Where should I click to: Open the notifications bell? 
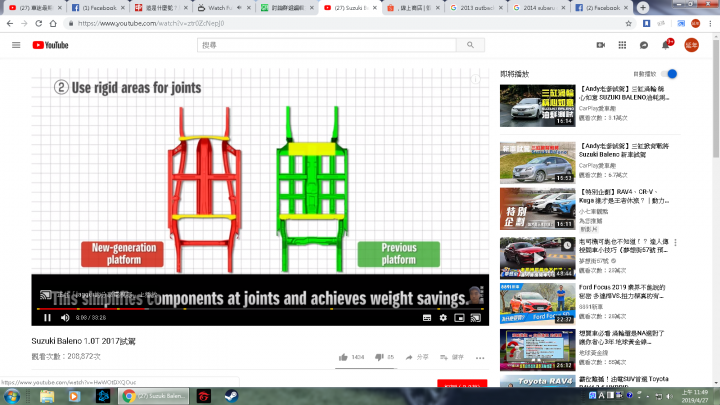pyautogui.click(x=665, y=45)
